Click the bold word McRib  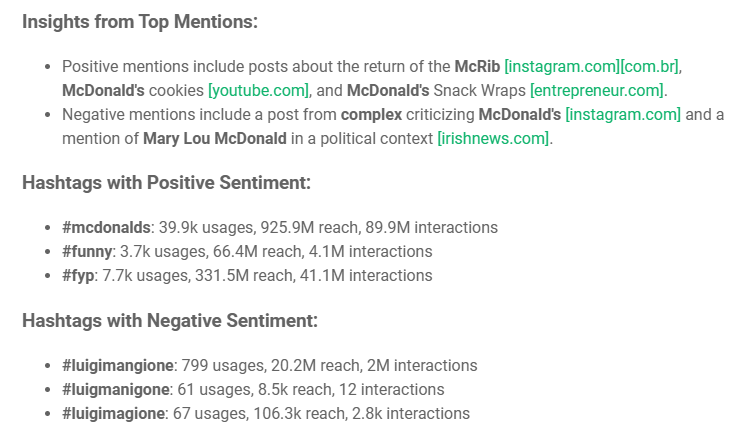[477, 67]
